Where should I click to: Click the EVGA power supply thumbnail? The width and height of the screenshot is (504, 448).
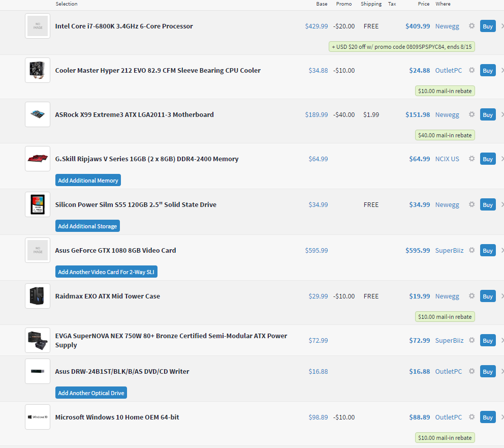[38, 340]
